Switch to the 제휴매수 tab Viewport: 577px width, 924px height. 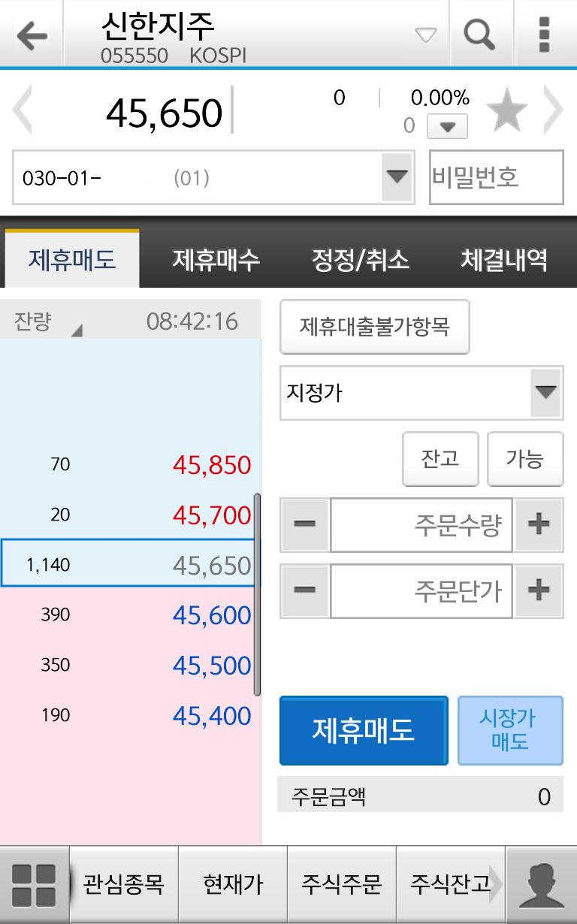(x=216, y=259)
